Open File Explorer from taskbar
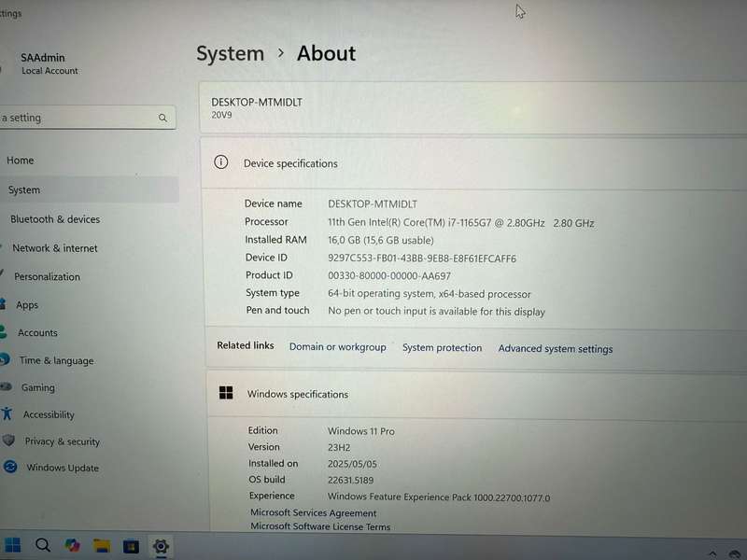This screenshot has height=560, width=747. coord(102,546)
